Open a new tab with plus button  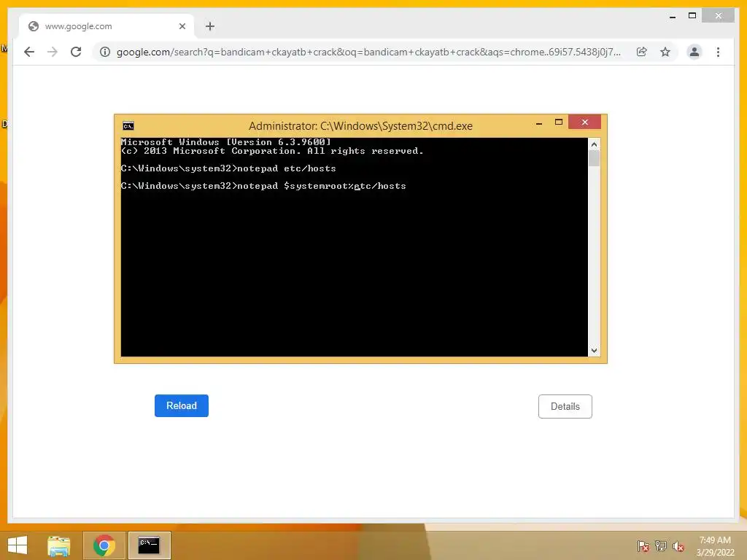coord(210,26)
